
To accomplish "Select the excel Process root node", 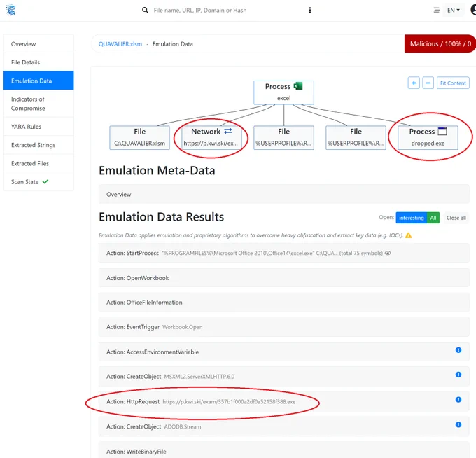I will (x=283, y=92).
